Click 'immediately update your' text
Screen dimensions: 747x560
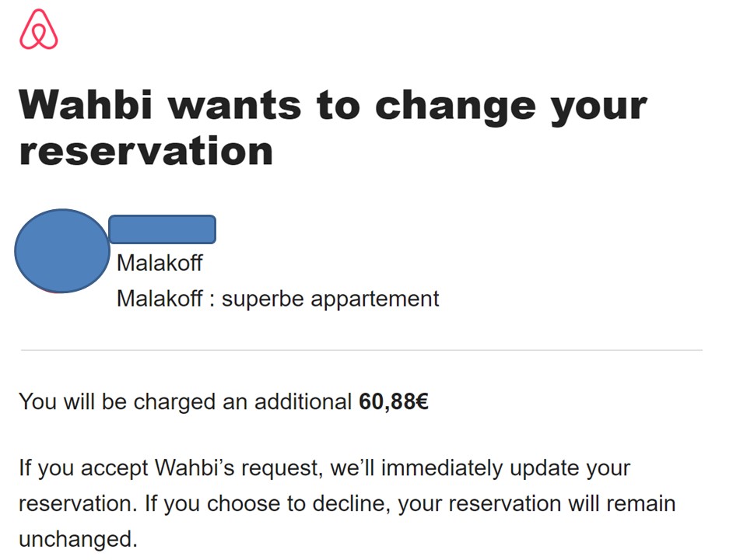pyautogui.click(x=506, y=469)
